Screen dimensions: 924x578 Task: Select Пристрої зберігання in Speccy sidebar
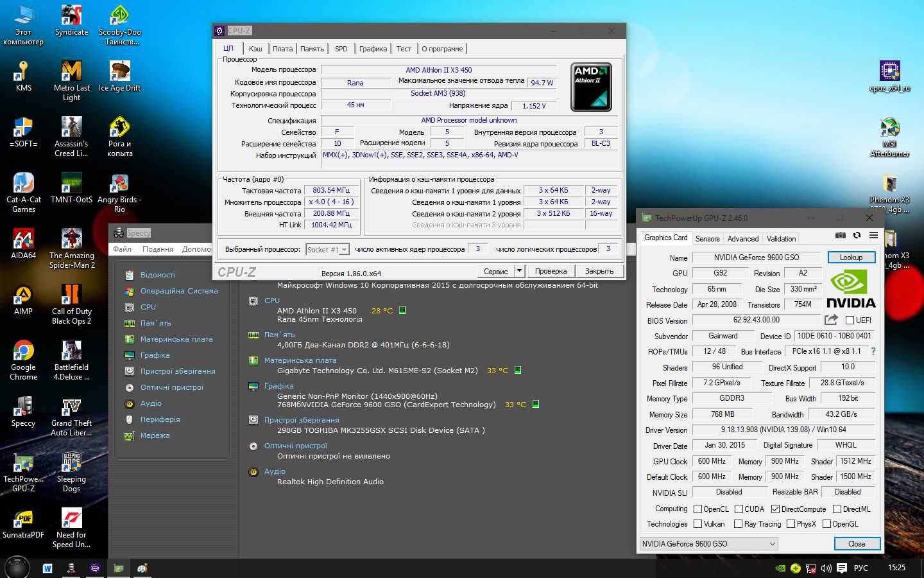[x=178, y=371]
